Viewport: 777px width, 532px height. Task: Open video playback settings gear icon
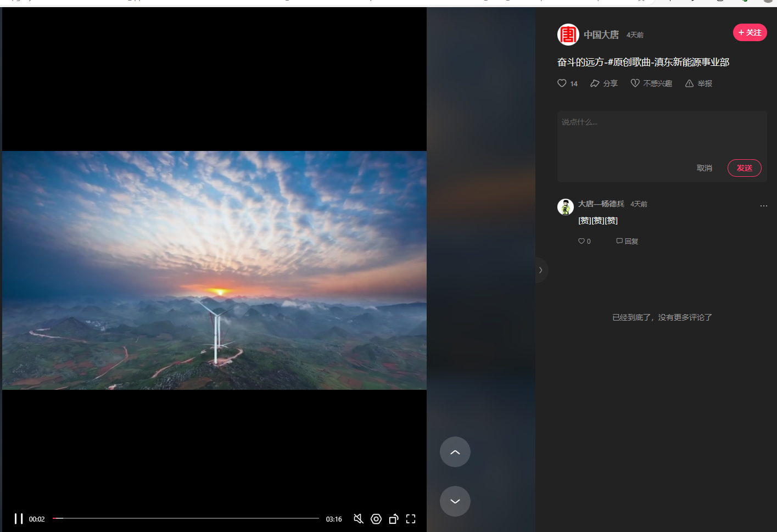pyautogui.click(x=376, y=518)
